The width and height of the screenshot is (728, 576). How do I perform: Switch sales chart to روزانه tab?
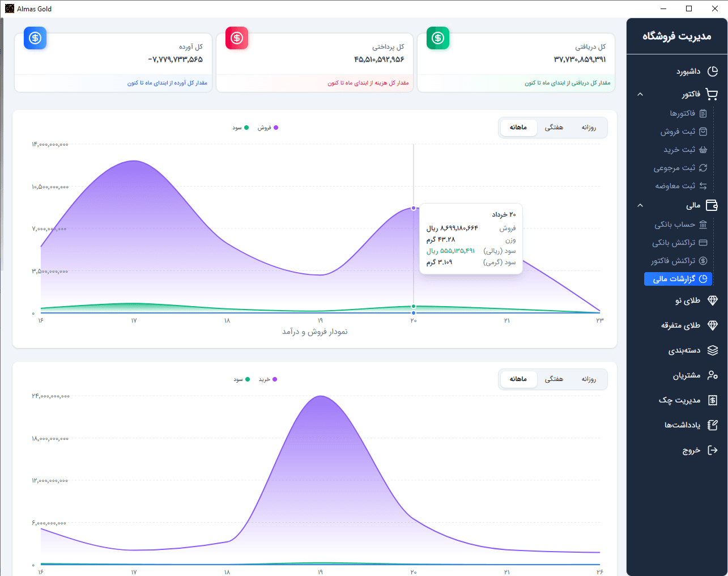coord(589,128)
